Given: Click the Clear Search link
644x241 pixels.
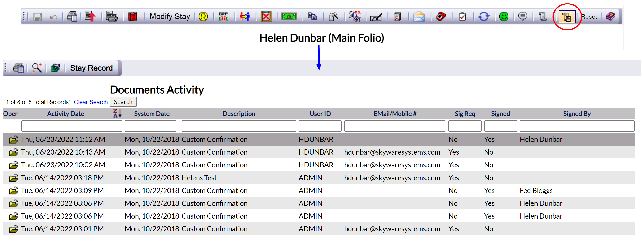Looking at the screenshot, I should click(91, 102).
